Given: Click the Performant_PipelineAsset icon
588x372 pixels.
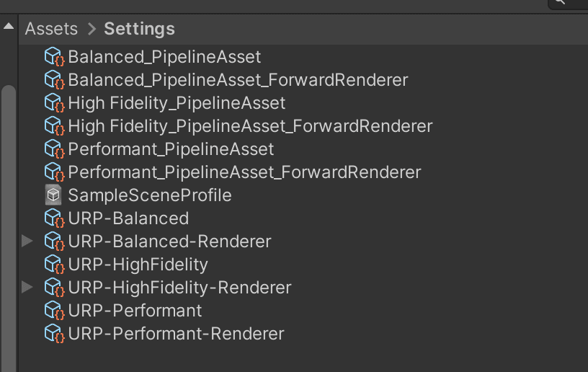Looking at the screenshot, I should pyautogui.click(x=54, y=149).
